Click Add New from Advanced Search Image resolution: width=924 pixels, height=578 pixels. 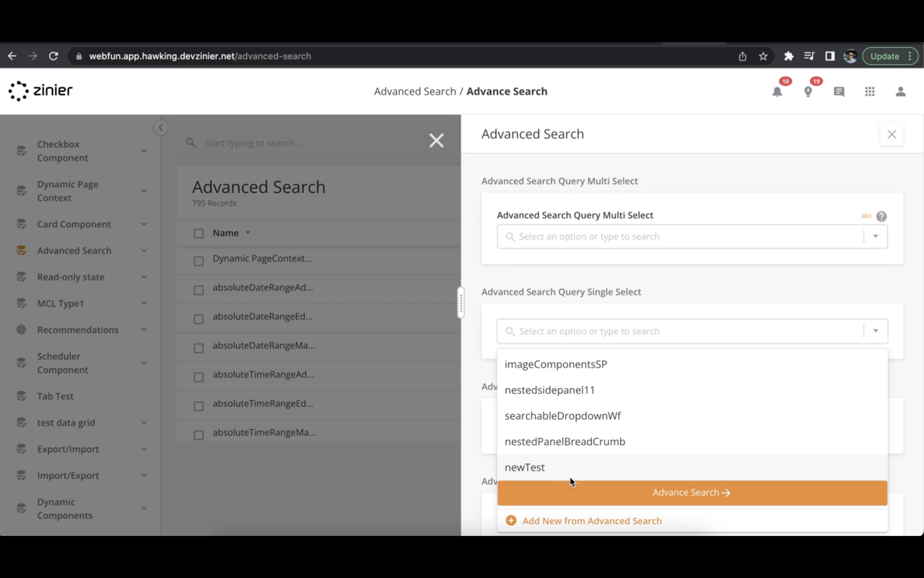(592, 521)
